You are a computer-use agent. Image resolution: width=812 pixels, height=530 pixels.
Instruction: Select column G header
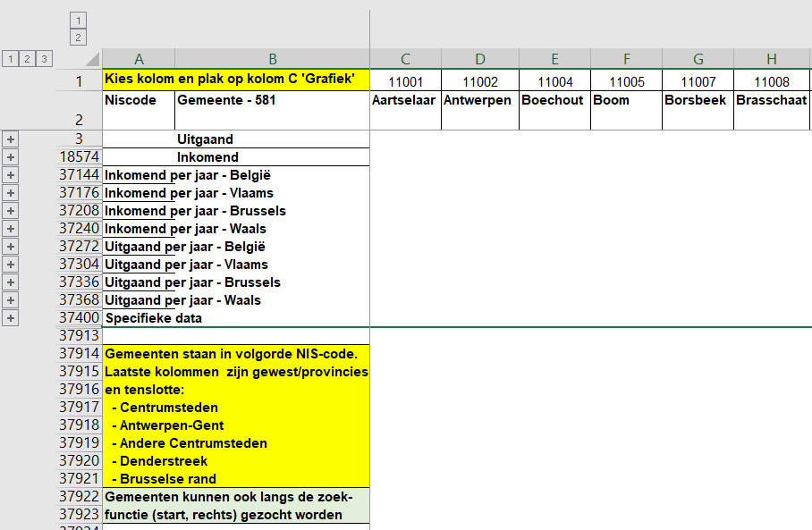698,59
